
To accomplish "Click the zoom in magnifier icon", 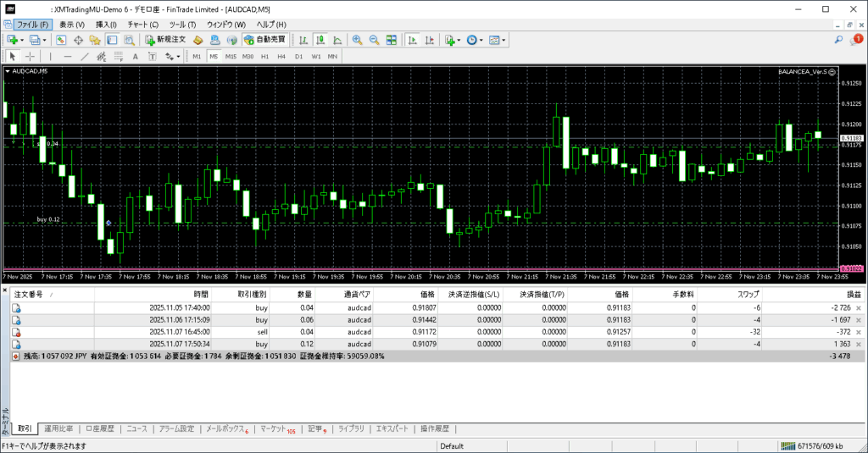I will pyautogui.click(x=357, y=40).
